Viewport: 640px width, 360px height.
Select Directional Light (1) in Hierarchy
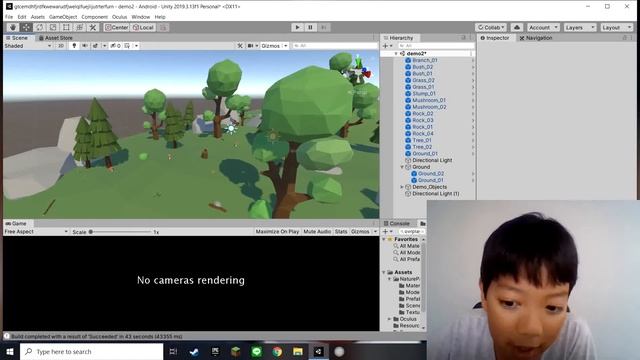(x=436, y=193)
